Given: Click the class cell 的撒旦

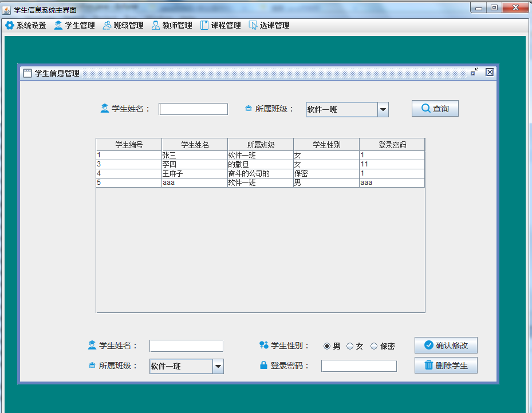Looking at the screenshot, I should (x=261, y=164).
